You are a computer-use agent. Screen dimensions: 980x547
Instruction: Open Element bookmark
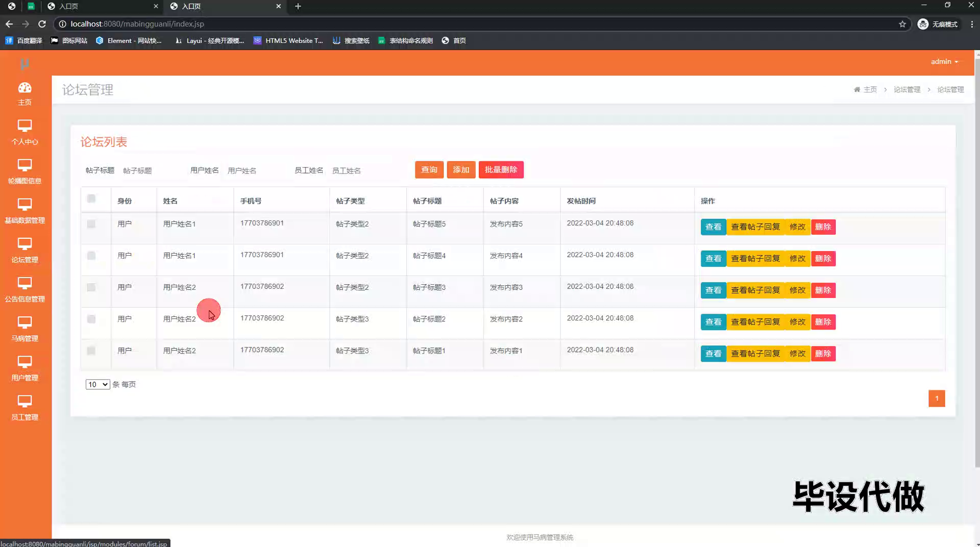[129, 40]
